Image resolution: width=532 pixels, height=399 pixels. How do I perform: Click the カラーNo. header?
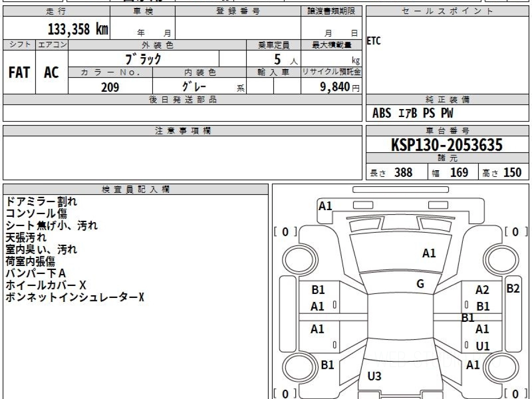(x=110, y=72)
